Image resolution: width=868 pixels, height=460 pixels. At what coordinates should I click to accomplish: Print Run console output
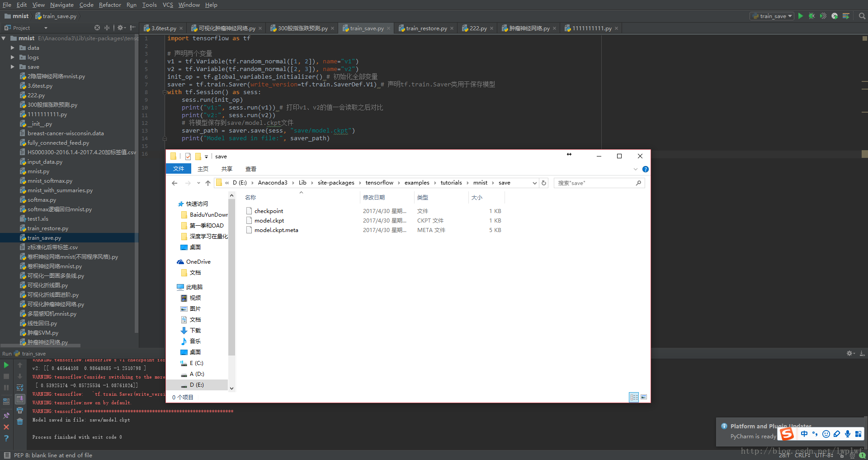coord(20,410)
